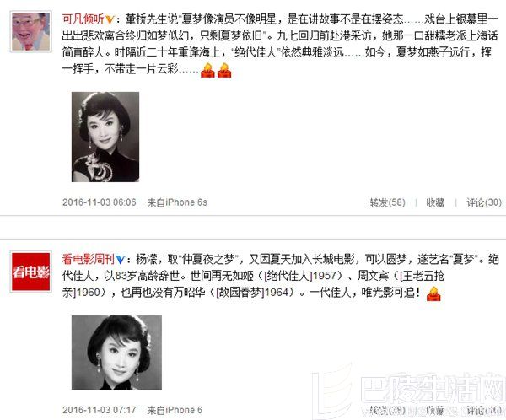Click 收藏 on the first post

point(435,202)
